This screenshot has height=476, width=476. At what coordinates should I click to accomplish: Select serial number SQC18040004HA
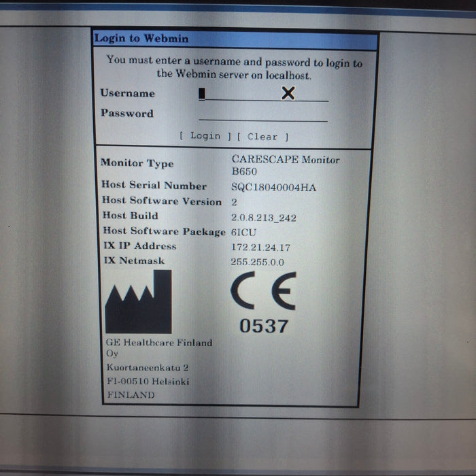click(x=273, y=187)
